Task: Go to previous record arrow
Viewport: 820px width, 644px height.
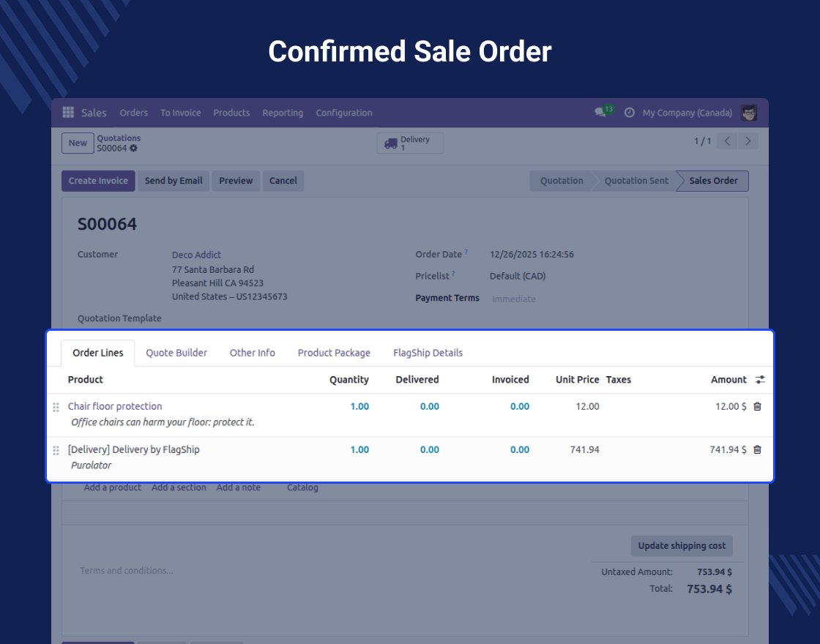Action: pos(727,141)
